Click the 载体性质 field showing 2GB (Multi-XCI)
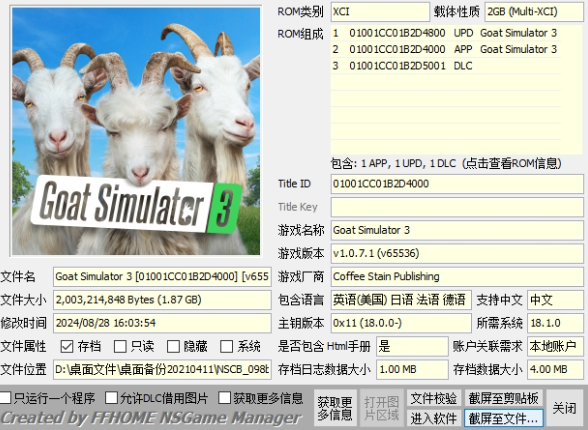This screenshot has width=588, height=430. point(534,12)
